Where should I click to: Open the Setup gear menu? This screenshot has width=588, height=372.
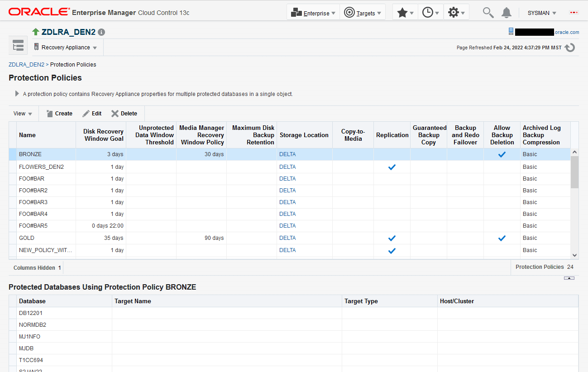[x=456, y=13]
